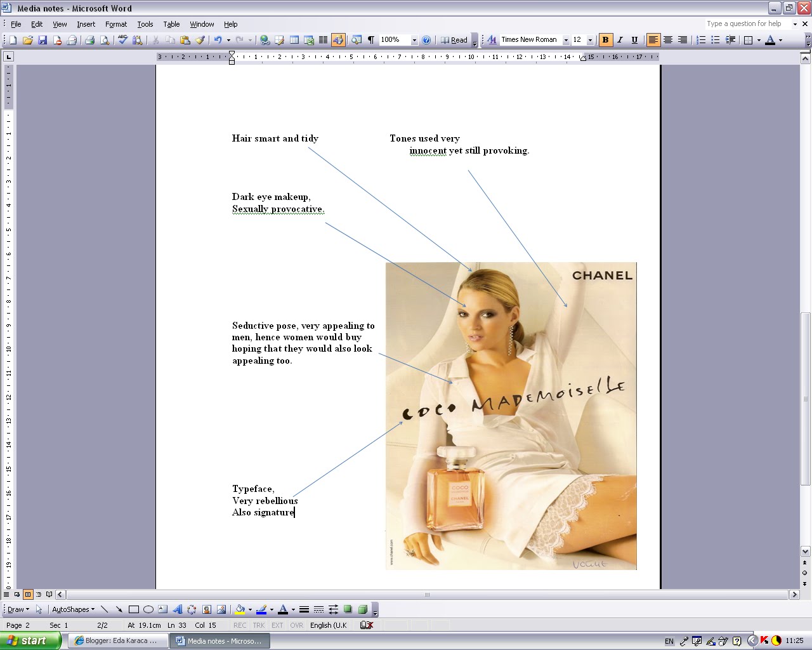Toggle the Drawing toolbar button

pyautogui.click(x=338, y=40)
